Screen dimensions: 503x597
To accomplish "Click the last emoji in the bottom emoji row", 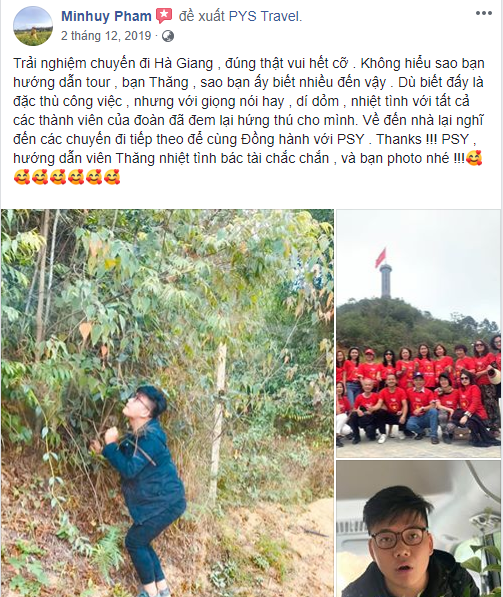I will point(112,177).
